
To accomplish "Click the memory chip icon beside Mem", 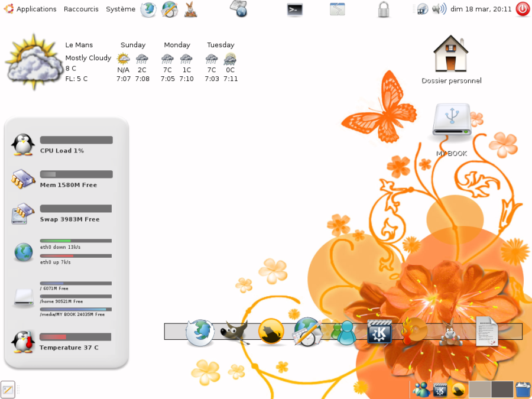I will 23,179.
